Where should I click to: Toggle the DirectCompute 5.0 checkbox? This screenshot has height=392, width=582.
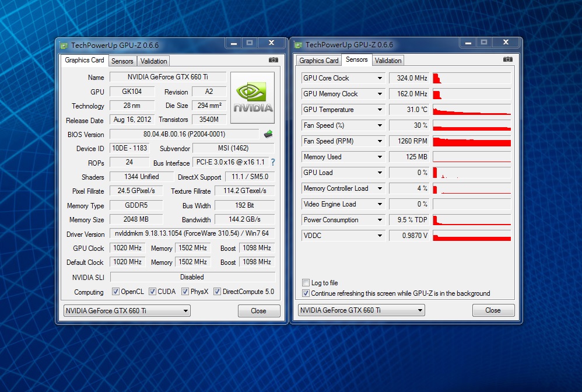pos(217,292)
